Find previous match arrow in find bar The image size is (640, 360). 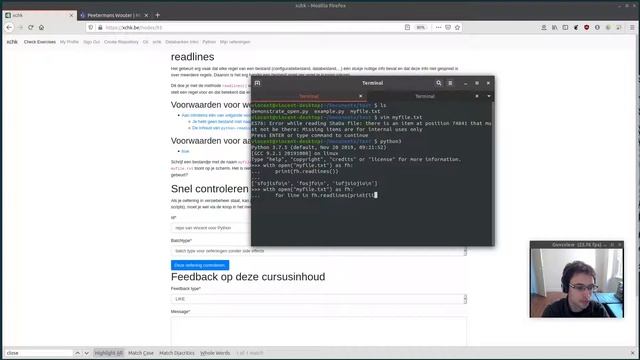(77, 353)
